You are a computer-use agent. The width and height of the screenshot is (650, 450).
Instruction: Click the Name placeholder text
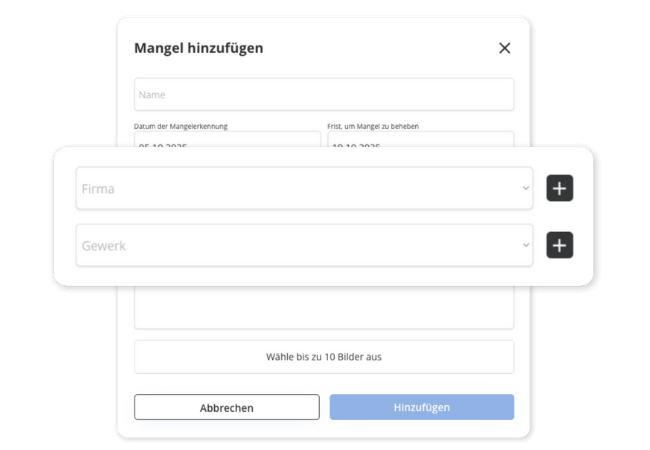pyautogui.click(x=152, y=95)
